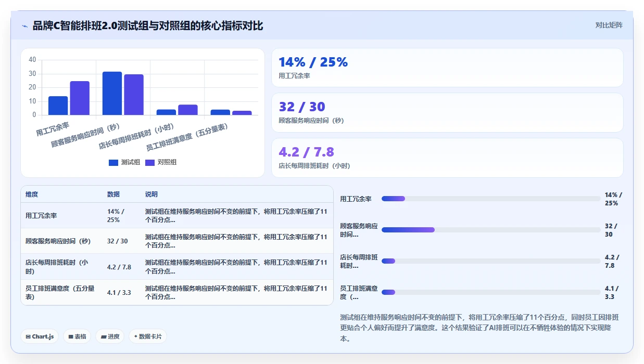Select the 店长每周排班耗时 table row

tap(177, 267)
